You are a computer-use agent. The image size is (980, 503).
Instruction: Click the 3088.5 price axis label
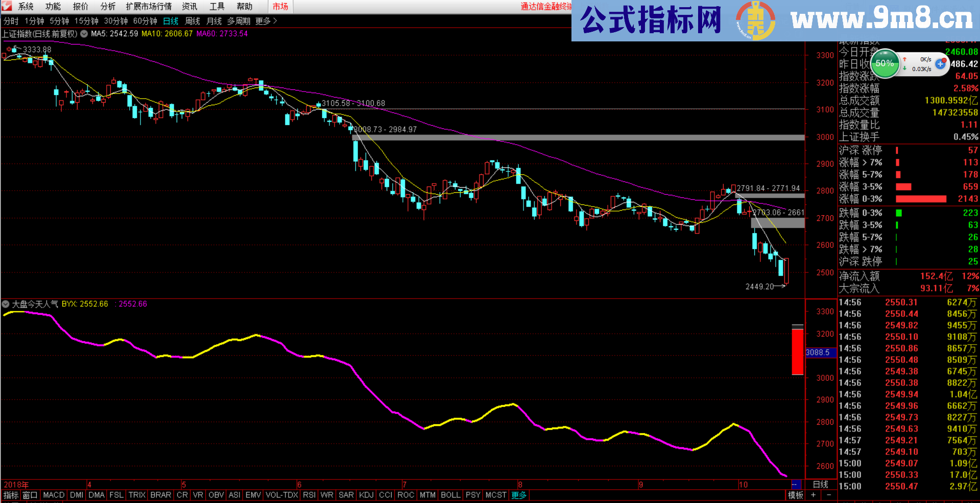[818, 352]
